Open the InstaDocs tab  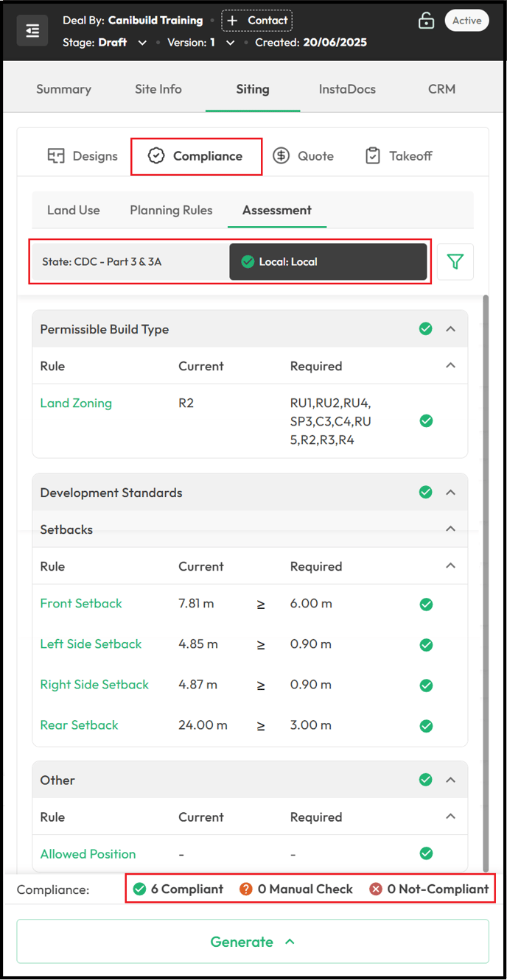(x=347, y=89)
